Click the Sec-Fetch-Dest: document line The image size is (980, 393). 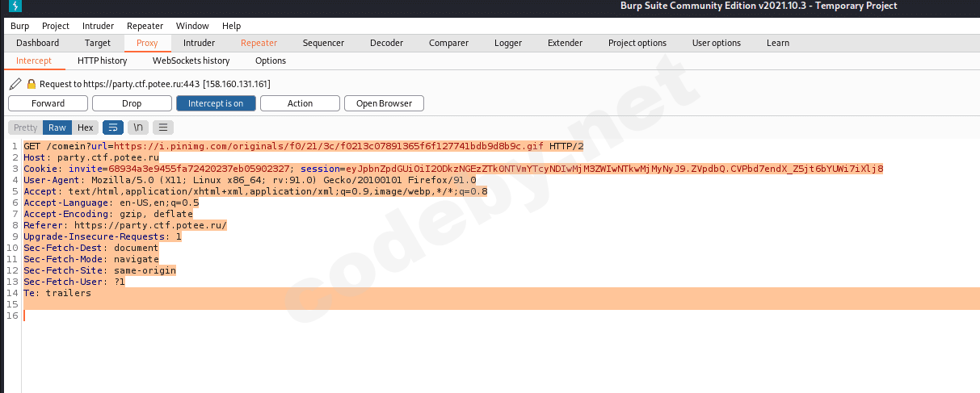coord(91,248)
